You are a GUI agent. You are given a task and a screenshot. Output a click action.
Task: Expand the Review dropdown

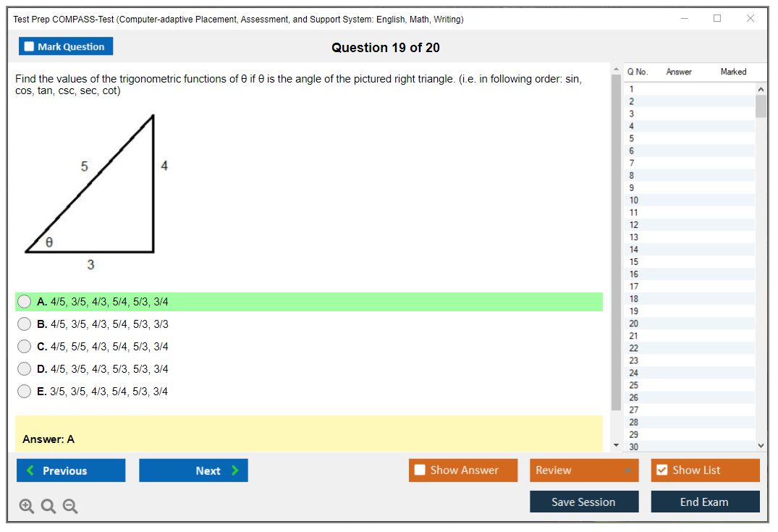coord(627,470)
